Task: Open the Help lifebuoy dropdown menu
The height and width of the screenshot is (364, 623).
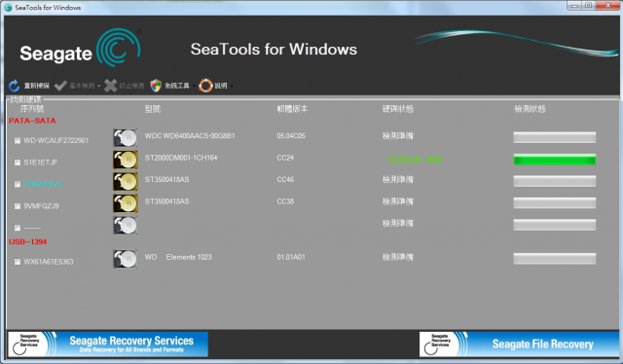Action: coord(215,86)
